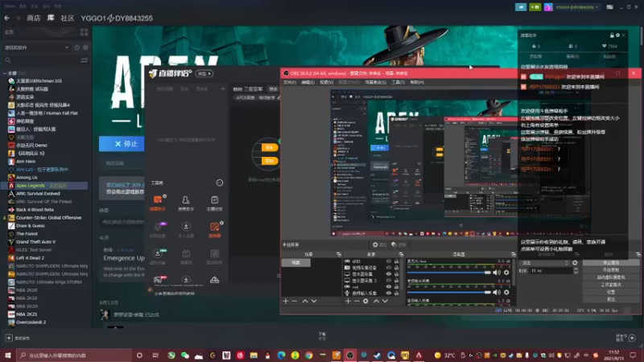Screen dimensions: 644x362
Task: Open source properties gear in sources toolbar
Action: tap(365, 301)
